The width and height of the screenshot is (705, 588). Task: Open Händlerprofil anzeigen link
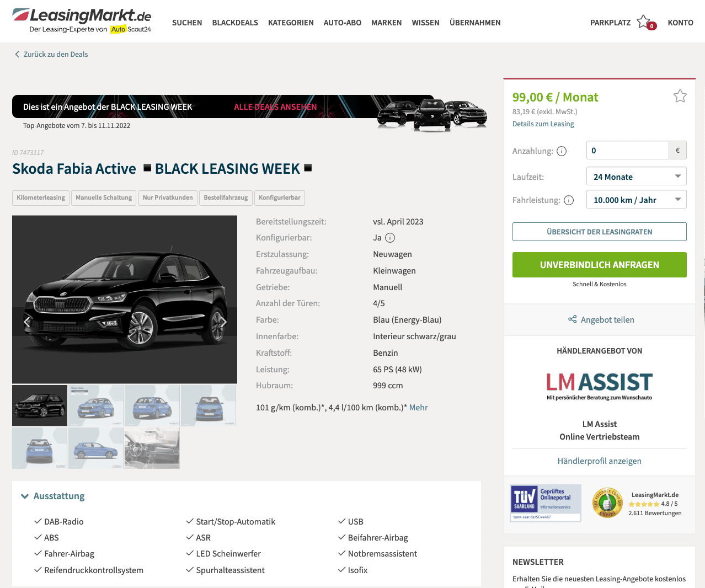pyautogui.click(x=599, y=461)
